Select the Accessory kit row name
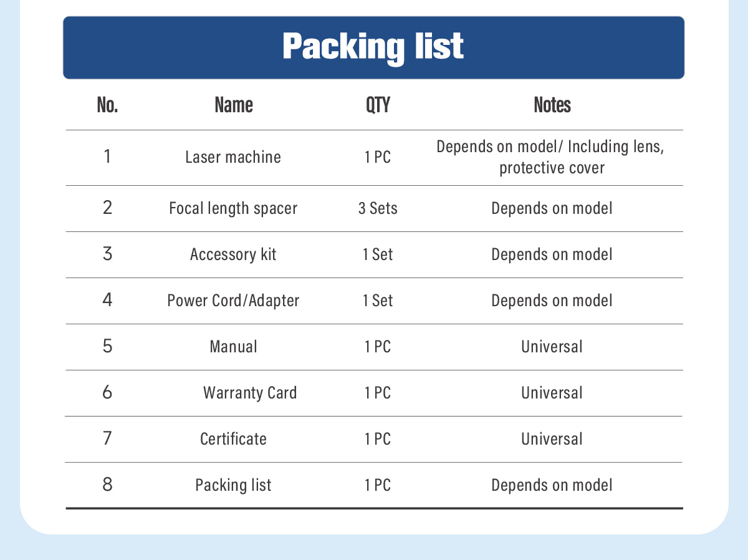Image resolution: width=748 pixels, height=560 pixels. pos(233,254)
